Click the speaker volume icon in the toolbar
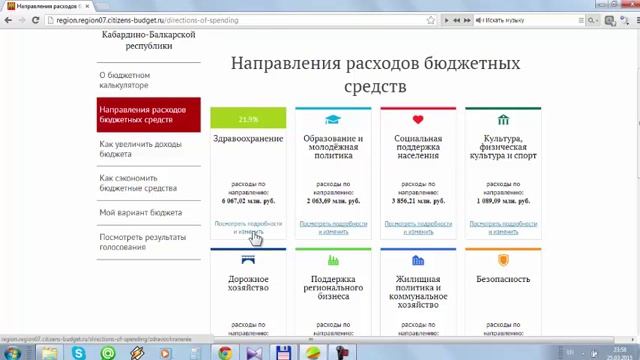The image size is (640, 360). [478, 20]
